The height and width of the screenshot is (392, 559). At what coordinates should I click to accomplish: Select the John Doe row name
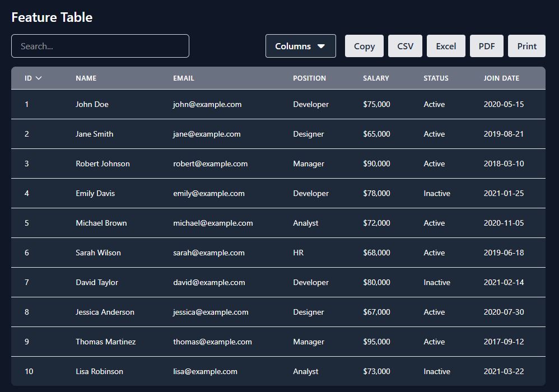(92, 105)
